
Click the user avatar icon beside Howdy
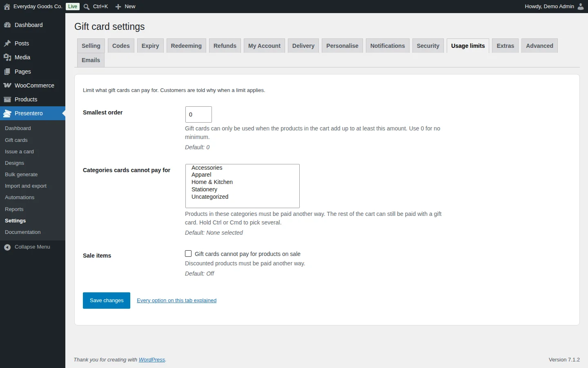point(581,7)
